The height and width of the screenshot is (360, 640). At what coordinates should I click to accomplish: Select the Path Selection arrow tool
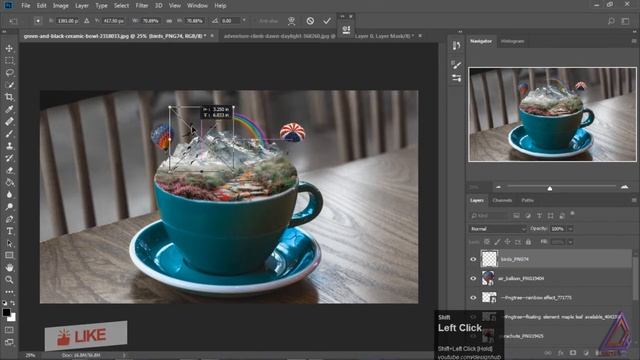click(x=9, y=243)
